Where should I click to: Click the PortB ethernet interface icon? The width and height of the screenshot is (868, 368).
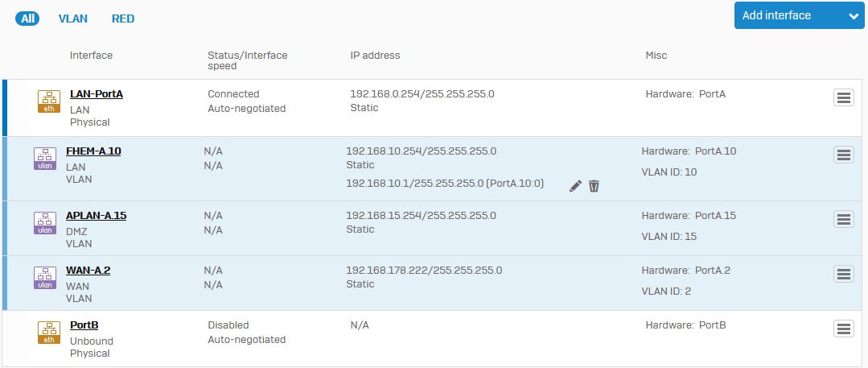[49, 333]
